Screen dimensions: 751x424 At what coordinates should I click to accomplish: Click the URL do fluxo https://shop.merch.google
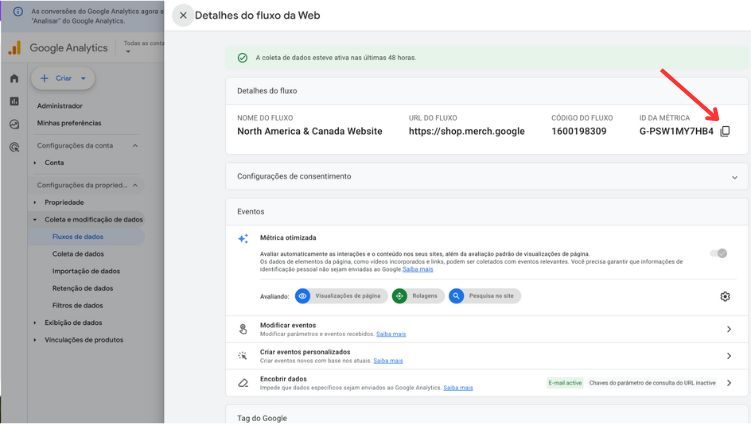point(467,131)
